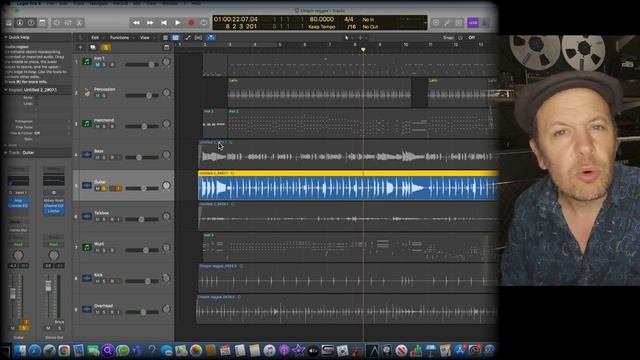Open Quick Help button in control bar
This screenshot has width=640, height=360.
click(31, 23)
